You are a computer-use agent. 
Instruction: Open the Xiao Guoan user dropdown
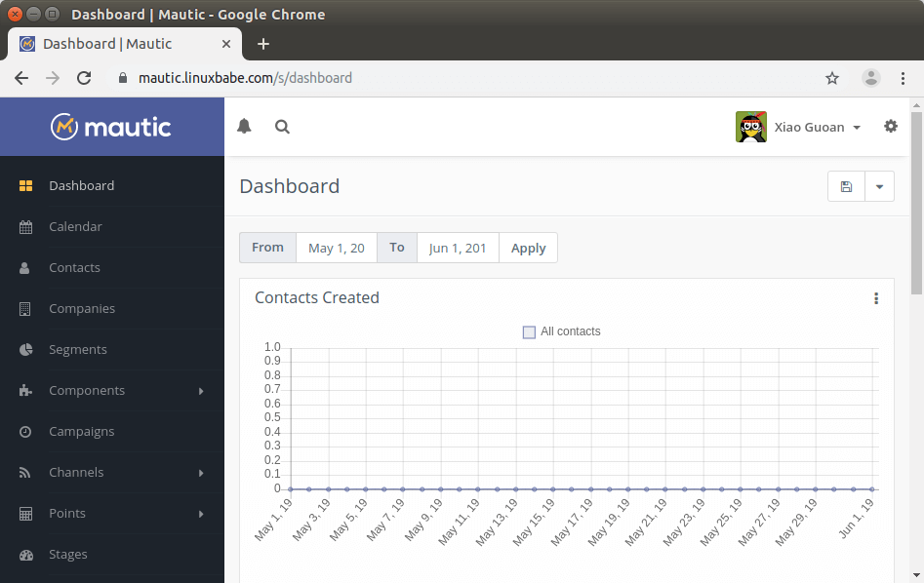point(800,127)
